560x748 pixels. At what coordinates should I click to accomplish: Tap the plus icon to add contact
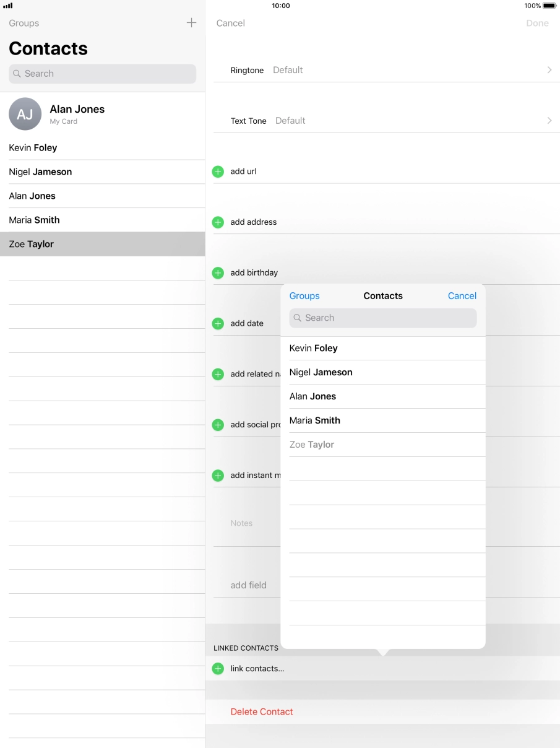pos(191,23)
